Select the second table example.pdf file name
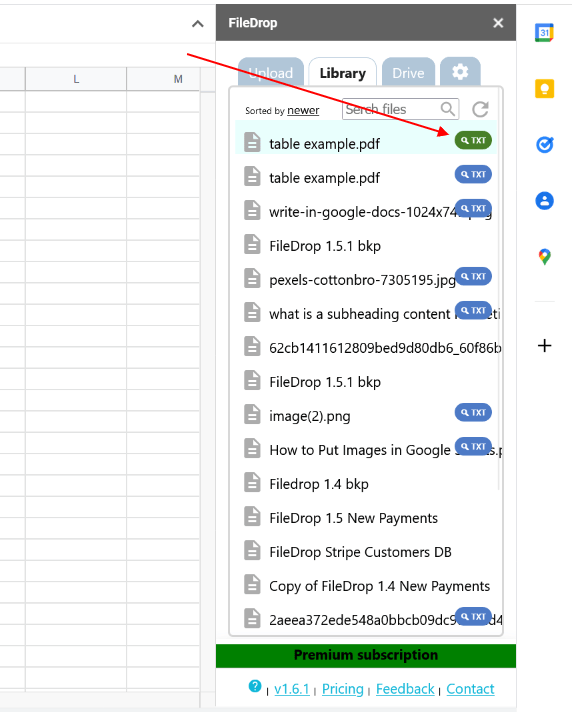Screen dimensions: 572x712 (x=324, y=178)
